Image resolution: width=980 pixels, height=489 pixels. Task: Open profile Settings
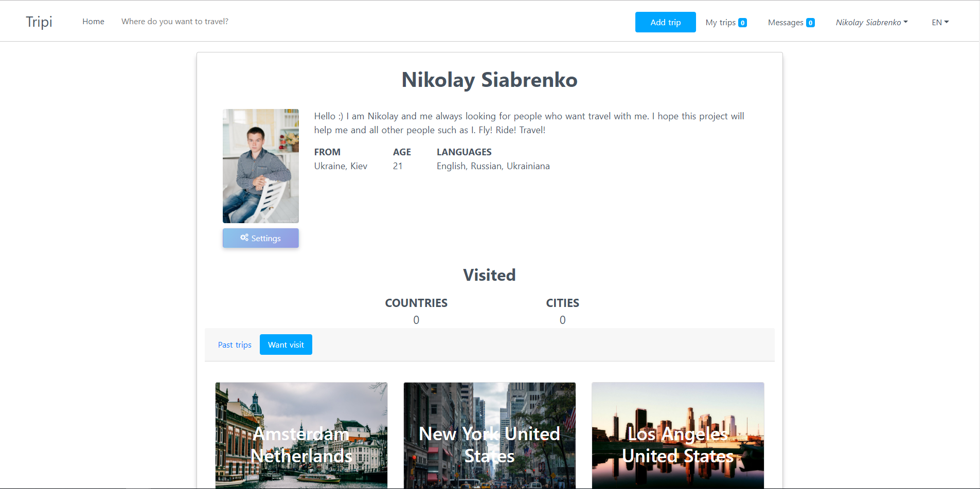(x=261, y=238)
